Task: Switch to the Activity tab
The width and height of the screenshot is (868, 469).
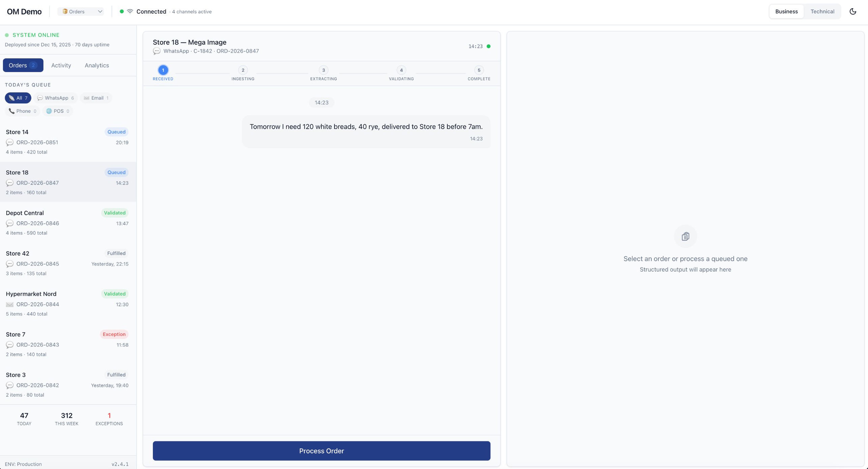Action: click(x=61, y=65)
